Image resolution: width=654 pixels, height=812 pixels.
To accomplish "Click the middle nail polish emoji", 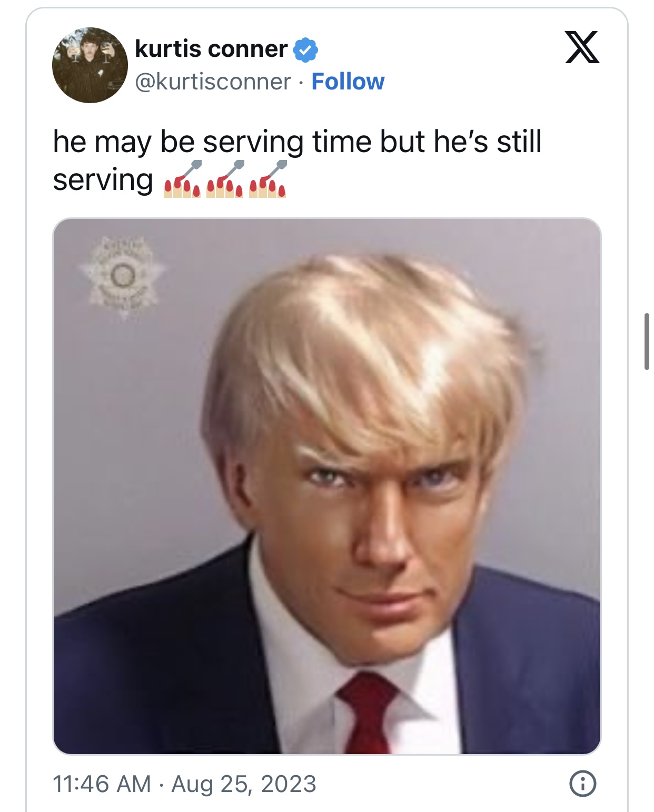I will (225, 179).
